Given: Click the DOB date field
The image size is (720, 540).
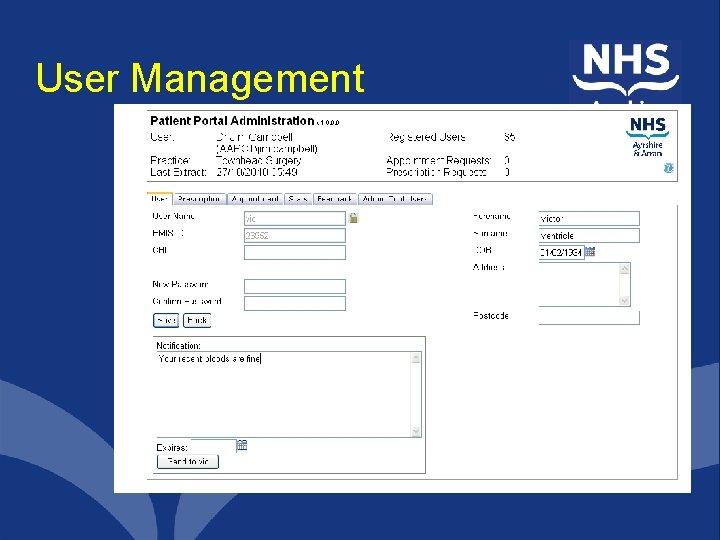Looking at the screenshot, I should 561,253.
